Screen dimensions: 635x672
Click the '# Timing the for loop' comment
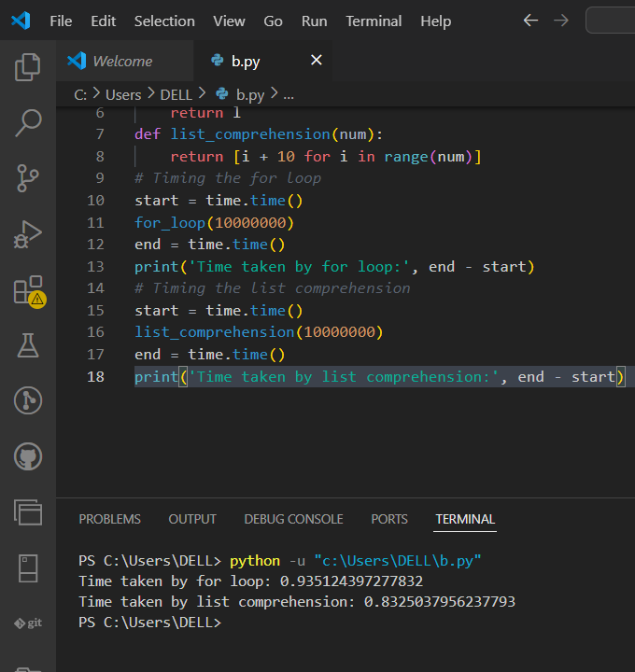[x=228, y=178]
